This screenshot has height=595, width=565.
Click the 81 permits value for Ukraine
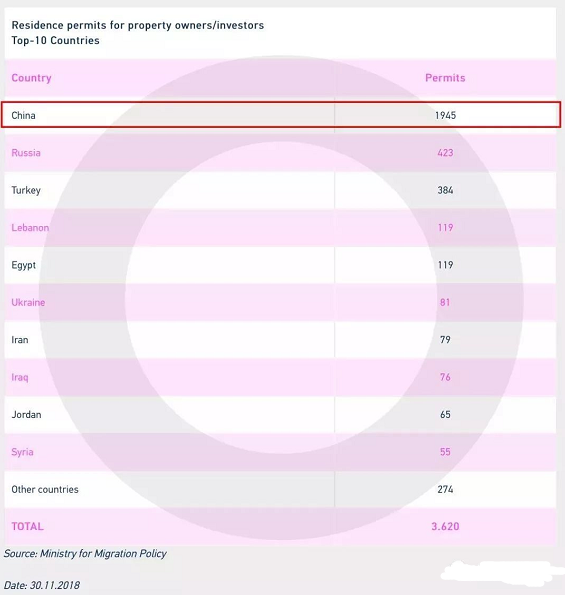tap(445, 302)
